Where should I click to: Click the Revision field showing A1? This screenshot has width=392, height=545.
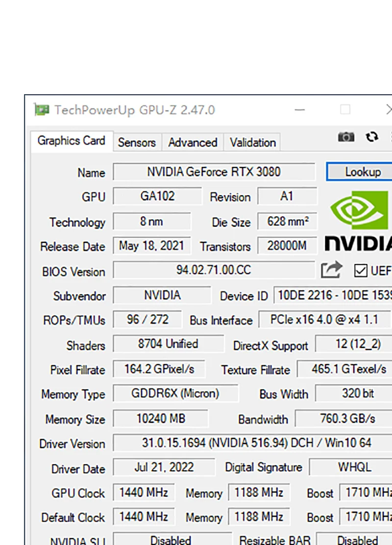[287, 196]
